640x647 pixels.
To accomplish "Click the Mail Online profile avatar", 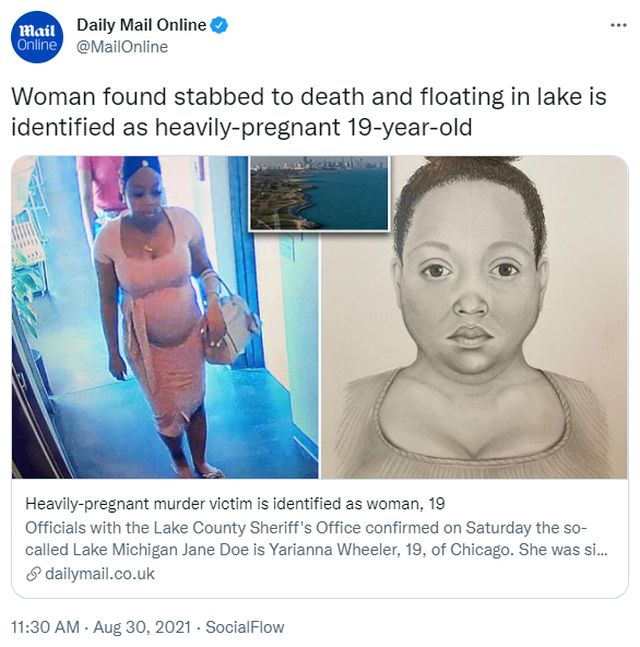I will [37, 37].
